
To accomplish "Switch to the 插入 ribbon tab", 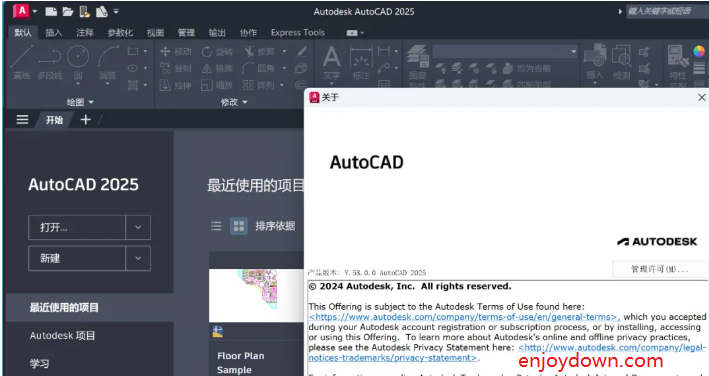I will coord(53,33).
